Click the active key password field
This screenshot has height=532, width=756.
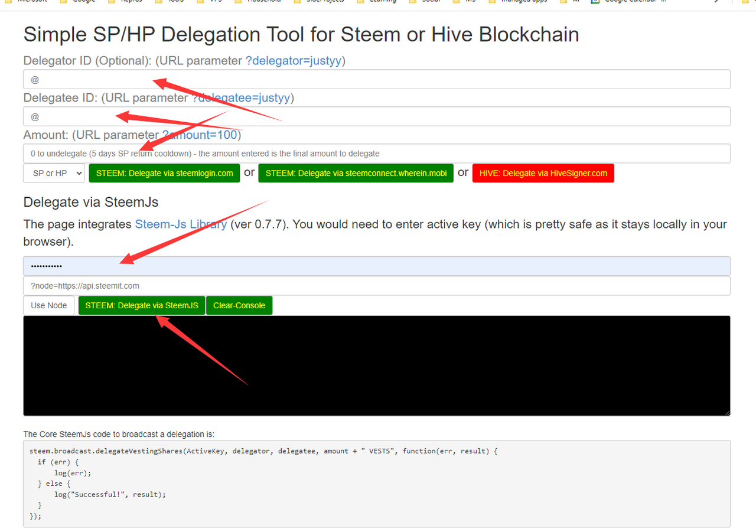377,266
